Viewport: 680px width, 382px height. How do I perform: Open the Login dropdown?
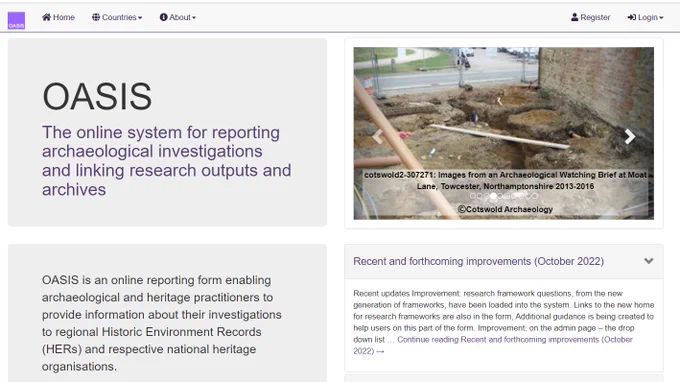(x=645, y=17)
